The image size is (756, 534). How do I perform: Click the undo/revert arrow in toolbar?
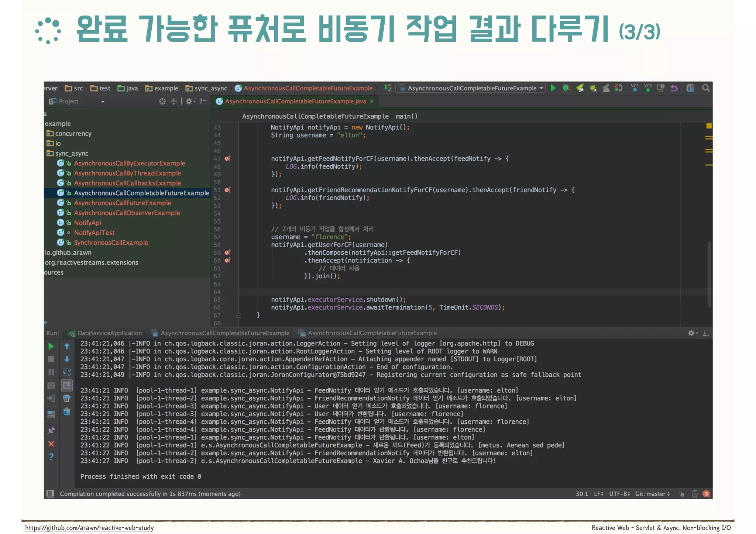[x=674, y=88]
